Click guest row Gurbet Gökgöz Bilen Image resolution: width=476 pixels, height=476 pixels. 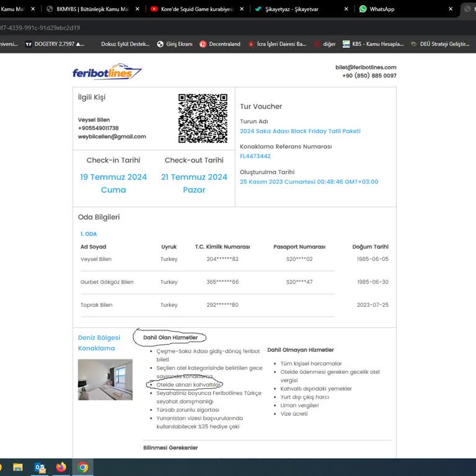click(234, 282)
